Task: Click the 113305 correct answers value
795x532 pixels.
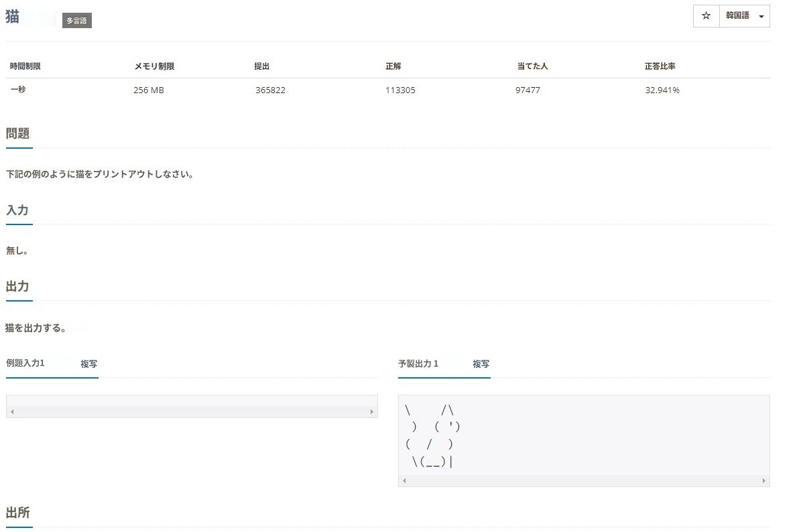Action: pyautogui.click(x=400, y=90)
